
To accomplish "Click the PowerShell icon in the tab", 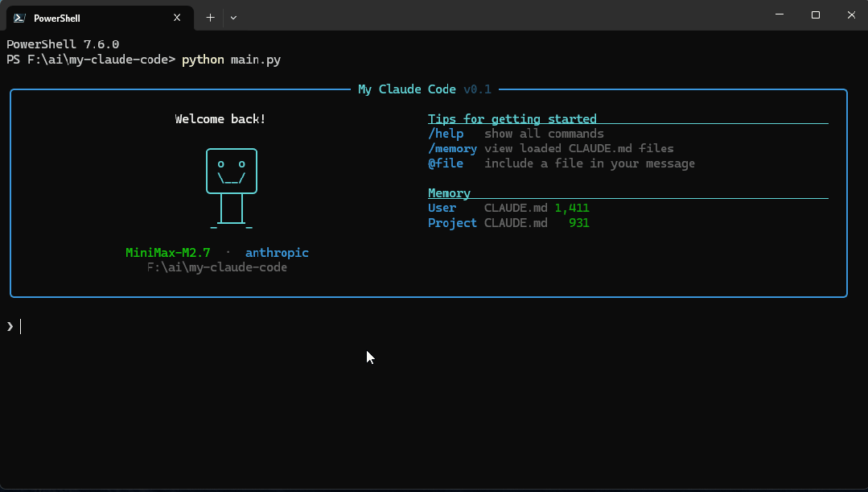I will coord(19,18).
